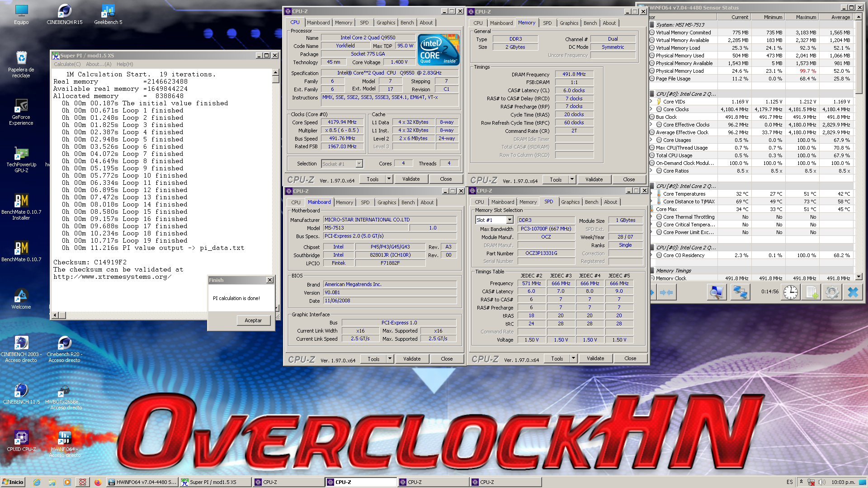This screenshot has height=488, width=868.
Task: Open the Geekbench 5 desktop shortcut
Action: pos(108,14)
